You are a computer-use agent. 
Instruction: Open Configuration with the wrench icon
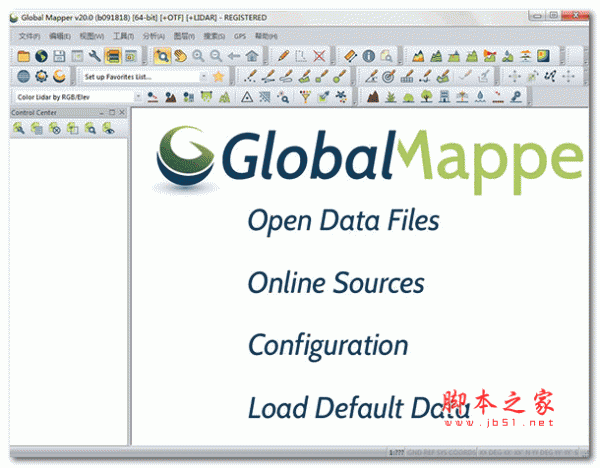pyautogui.click(x=95, y=56)
